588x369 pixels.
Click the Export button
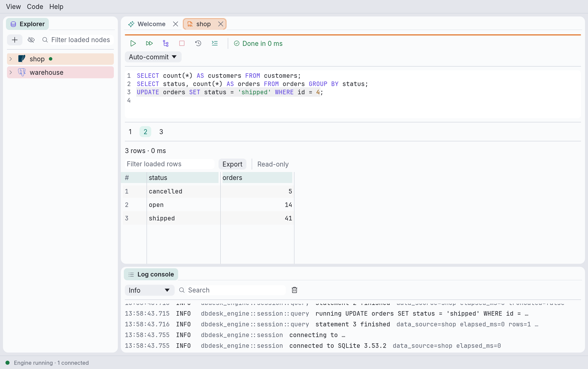[x=232, y=164]
